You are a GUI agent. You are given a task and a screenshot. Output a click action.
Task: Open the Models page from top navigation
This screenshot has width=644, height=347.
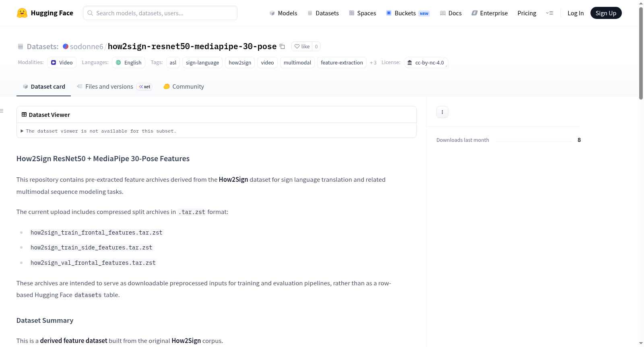pos(283,13)
